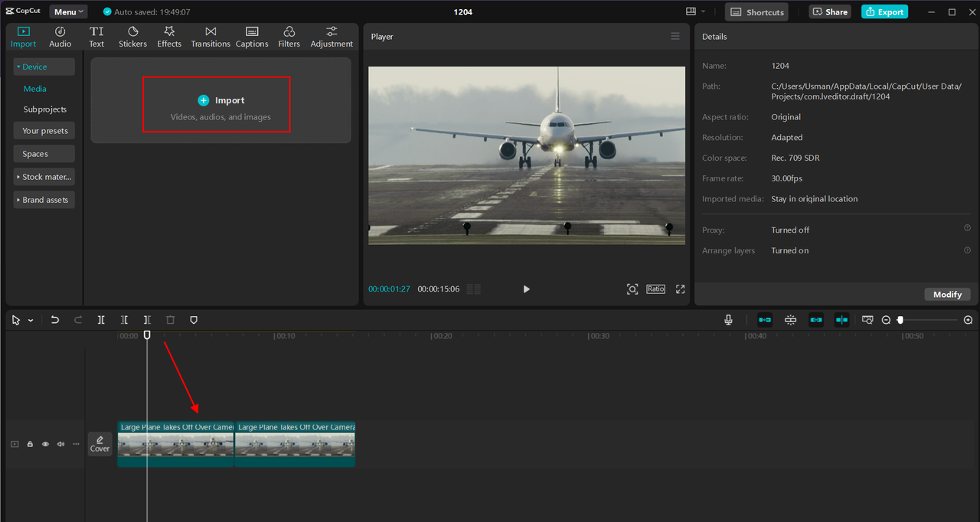This screenshot has height=522, width=980.
Task: Expand the Stock materials section
Action: (x=44, y=177)
